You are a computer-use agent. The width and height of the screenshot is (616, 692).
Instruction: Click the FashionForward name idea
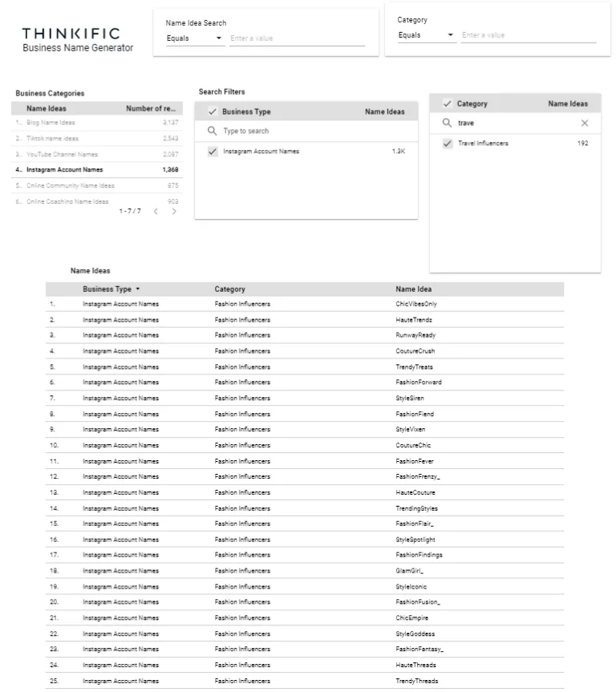coord(419,382)
